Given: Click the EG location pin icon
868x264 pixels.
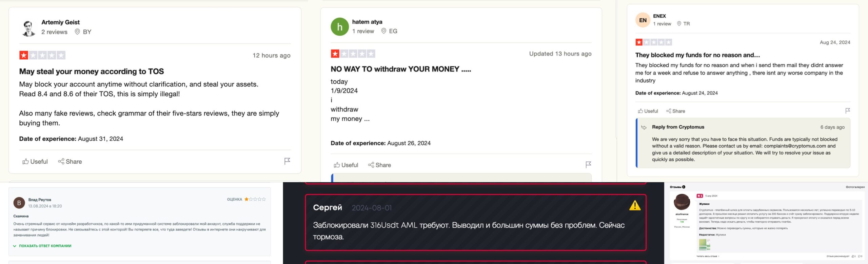Looking at the screenshot, I should point(384,31).
